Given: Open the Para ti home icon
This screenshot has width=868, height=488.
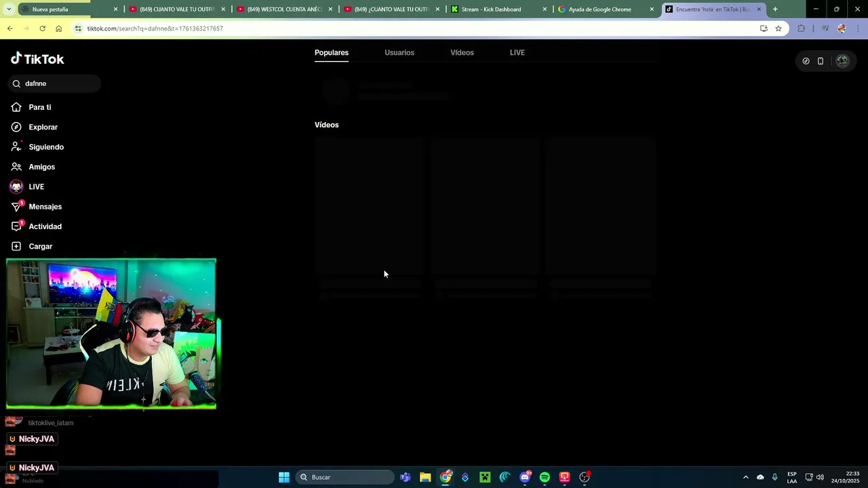Looking at the screenshot, I should pyautogui.click(x=16, y=107).
